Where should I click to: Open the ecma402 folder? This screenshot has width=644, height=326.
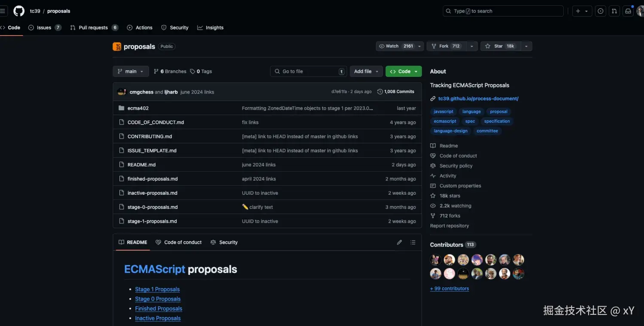coord(138,108)
